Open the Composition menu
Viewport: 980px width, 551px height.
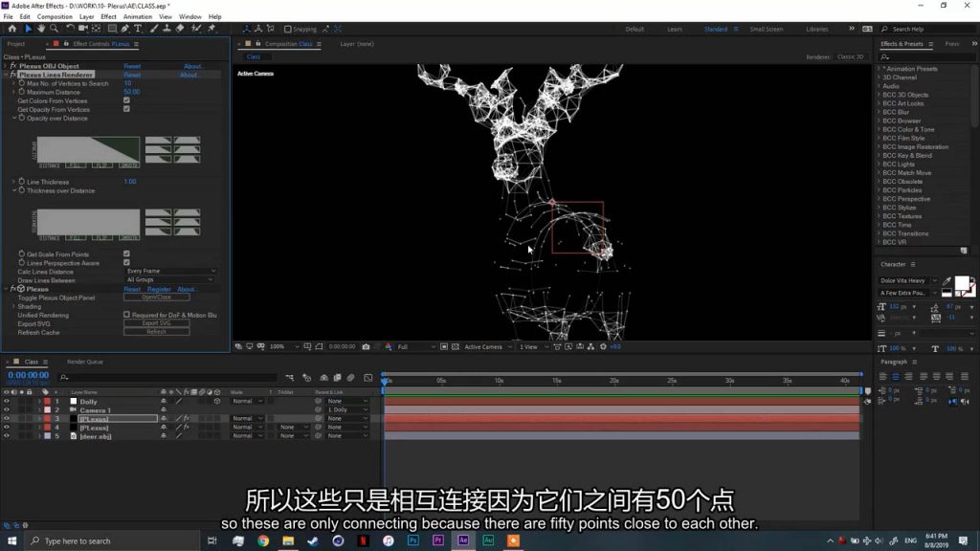pyautogui.click(x=55, y=17)
